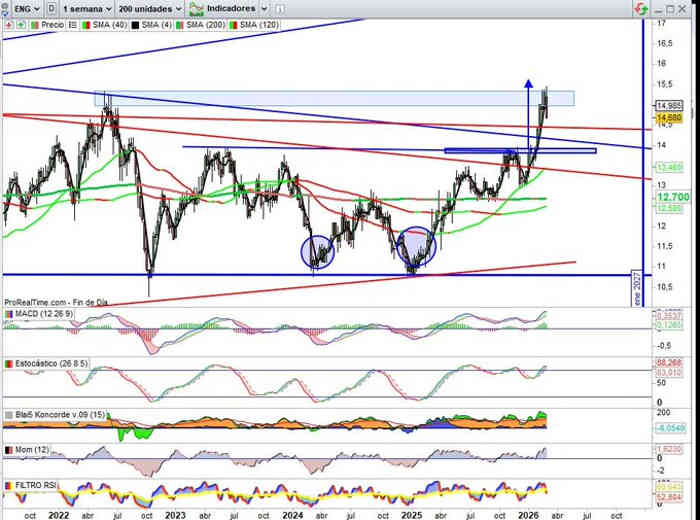Click the FILTRO RSI panel icon
The width and height of the screenshot is (700, 520).
(9, 485)
